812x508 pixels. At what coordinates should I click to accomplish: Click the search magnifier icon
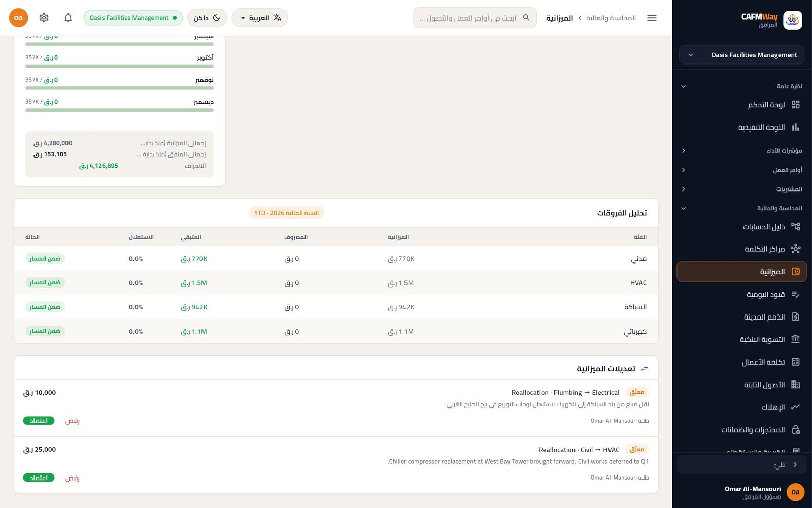tap(526, 18)
